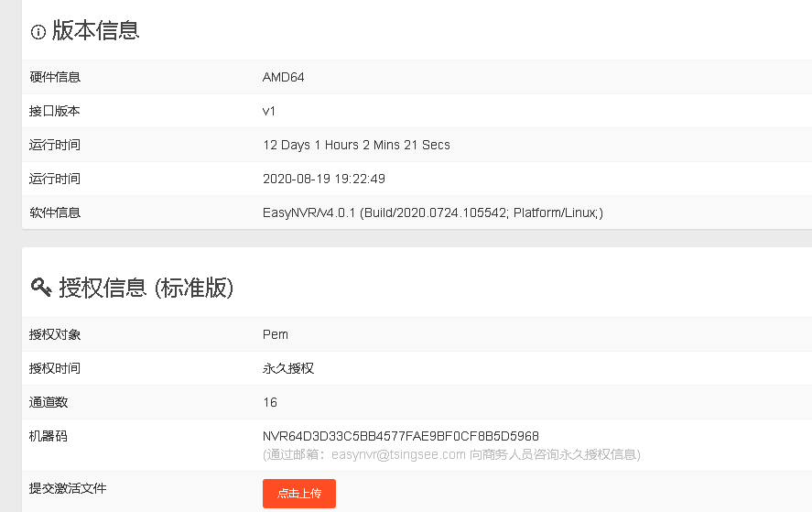
Task: Select the EasyNVR/v4.0.1 software info text
Action: tap(433, 212)
